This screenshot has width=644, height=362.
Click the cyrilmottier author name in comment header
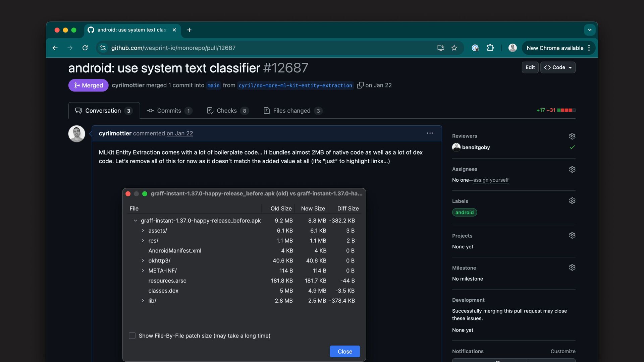[115, 133]
